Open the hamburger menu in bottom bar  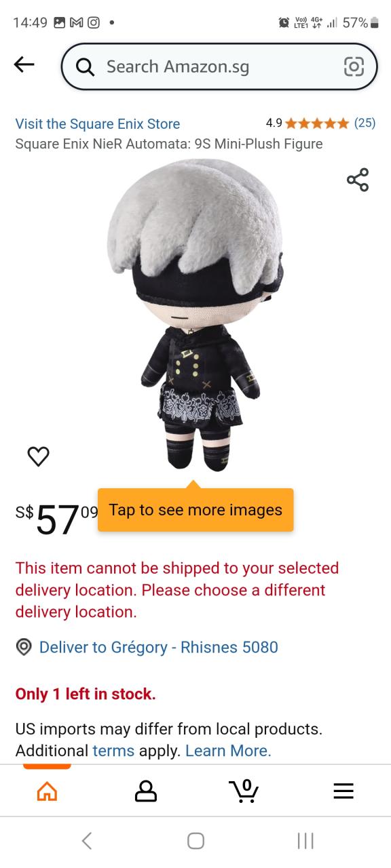[343, 791]
